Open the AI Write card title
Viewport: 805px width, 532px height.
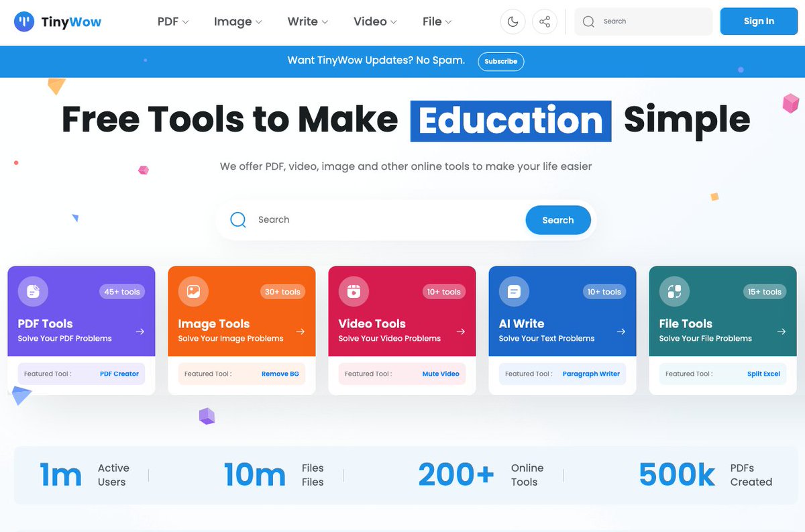522,323
